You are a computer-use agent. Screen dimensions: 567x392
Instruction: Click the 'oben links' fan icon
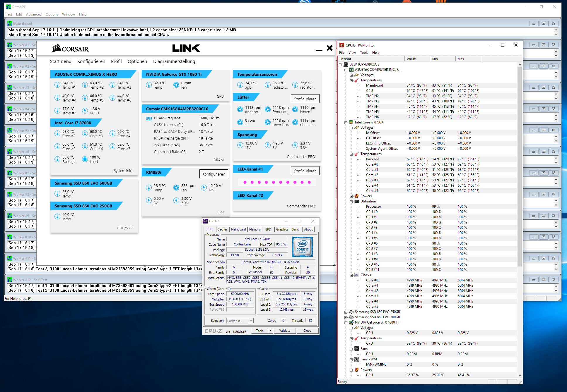pyautogui.click(x=268, y=122)
